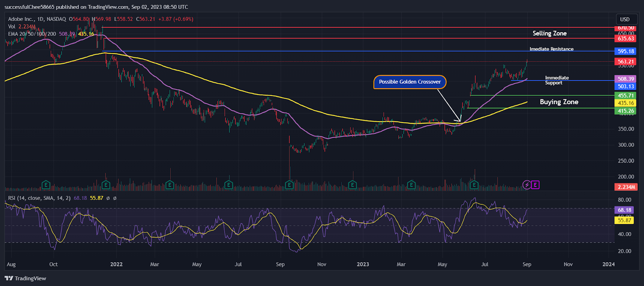644x286 pixels.
Task: Click the TradingView logo
Action: tap(25, 278)
